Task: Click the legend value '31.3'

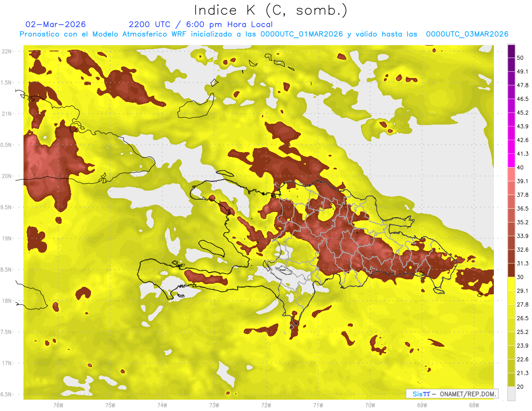Action: (x=523, y=263)
